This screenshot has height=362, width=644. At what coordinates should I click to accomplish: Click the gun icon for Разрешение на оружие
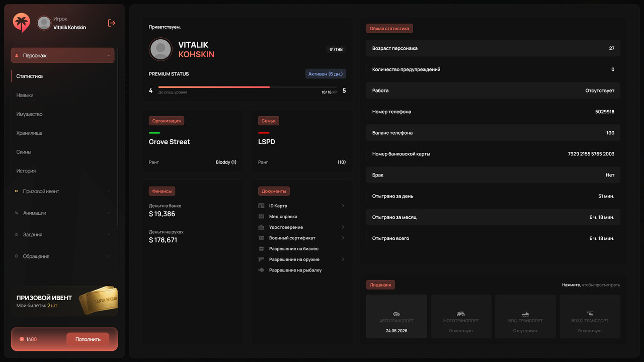coord(261,259)
